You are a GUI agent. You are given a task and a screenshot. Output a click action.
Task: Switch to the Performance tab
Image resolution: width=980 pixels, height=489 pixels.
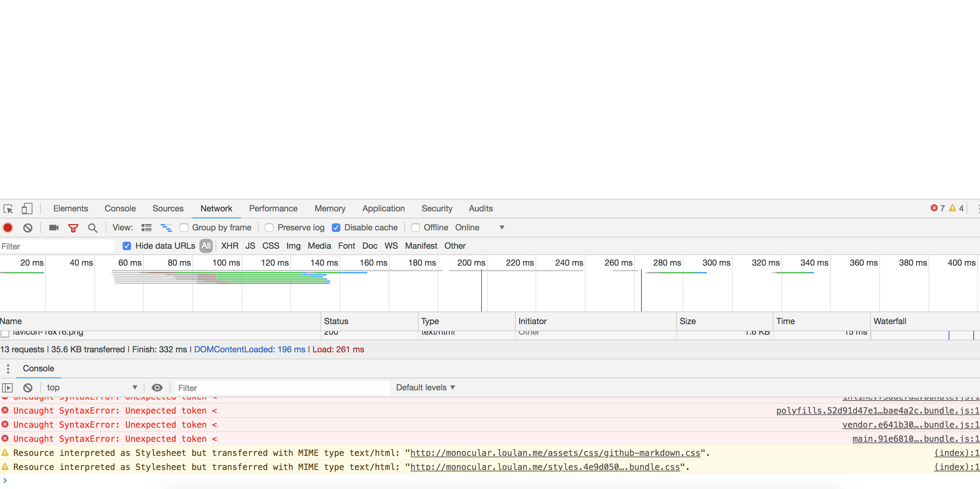(x=273, y=208)
